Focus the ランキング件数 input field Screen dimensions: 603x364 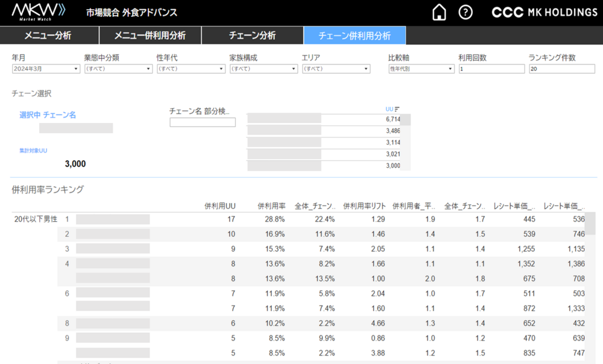[x=561, y=69]
